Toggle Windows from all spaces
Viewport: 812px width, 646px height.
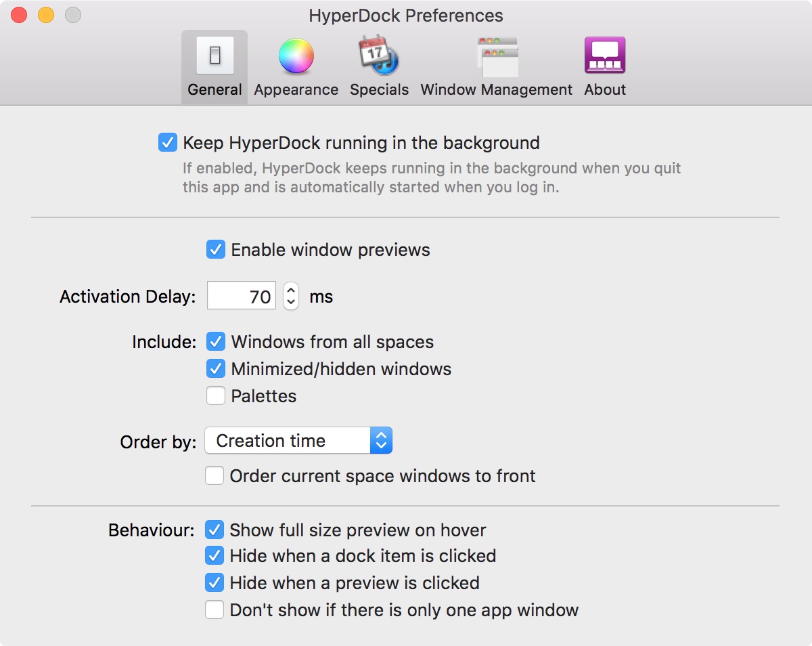[x=215, y=342]
